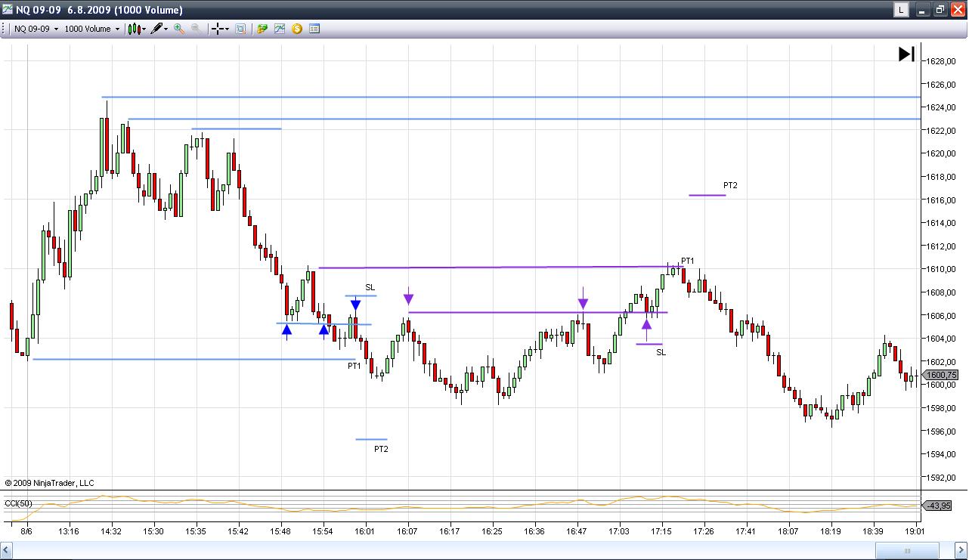Image resolution: width=969 pixels, height=560 pixels.
Task: Click the 1608,00 price axis label
Action: coord(940,292)
